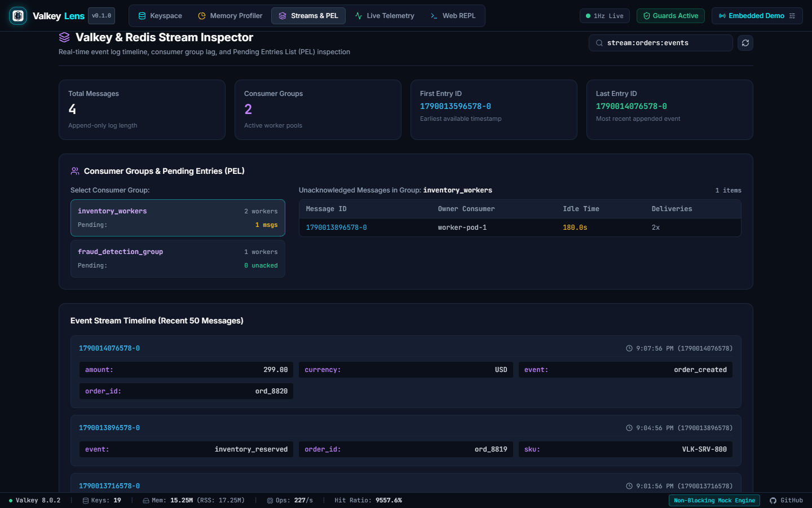Click the inventory_reserved event value
This screenshot has height=508, width=812.
pyautogui.click(x=251, y=449)
